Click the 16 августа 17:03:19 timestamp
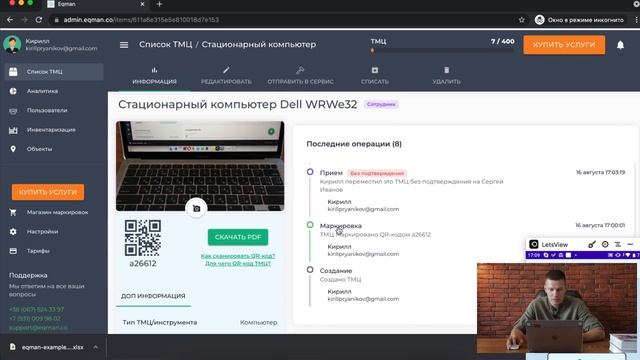This screenshot has height=360, width=640. pyautogui.click(x=600, y=172)
